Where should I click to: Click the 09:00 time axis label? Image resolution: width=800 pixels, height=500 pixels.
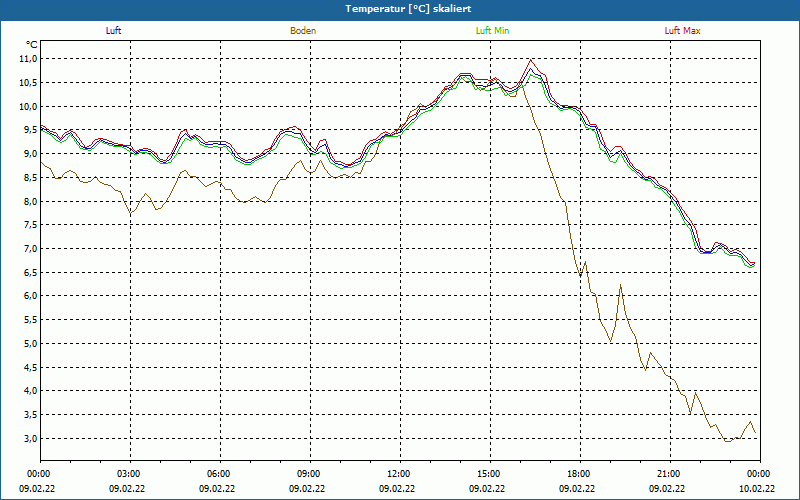click(310, 474)
